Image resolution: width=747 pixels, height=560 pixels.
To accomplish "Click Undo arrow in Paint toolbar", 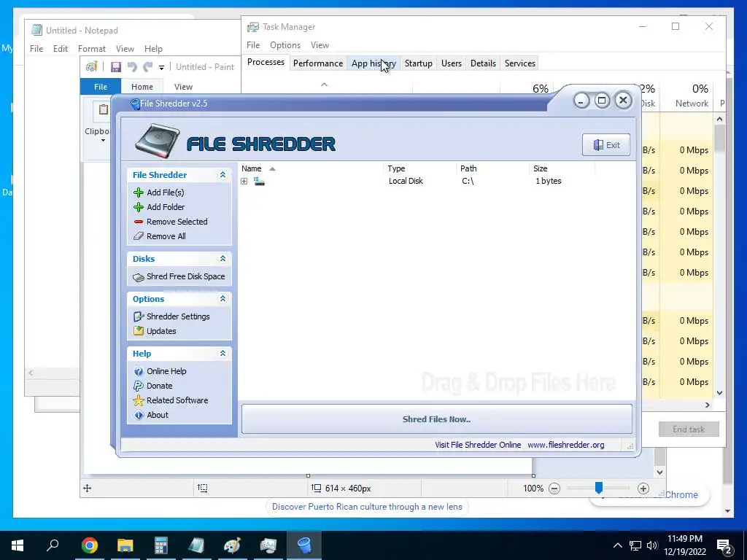I will tap(133, 66).
